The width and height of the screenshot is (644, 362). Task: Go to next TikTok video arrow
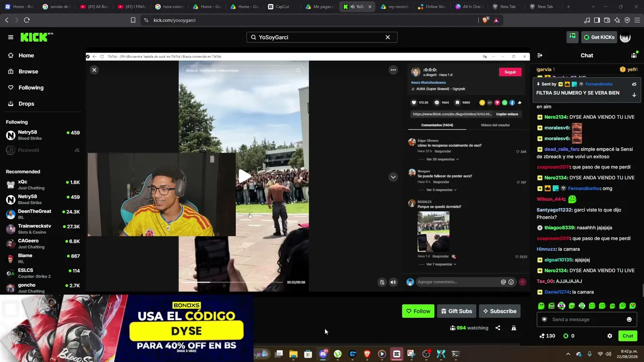pos(393,177)
